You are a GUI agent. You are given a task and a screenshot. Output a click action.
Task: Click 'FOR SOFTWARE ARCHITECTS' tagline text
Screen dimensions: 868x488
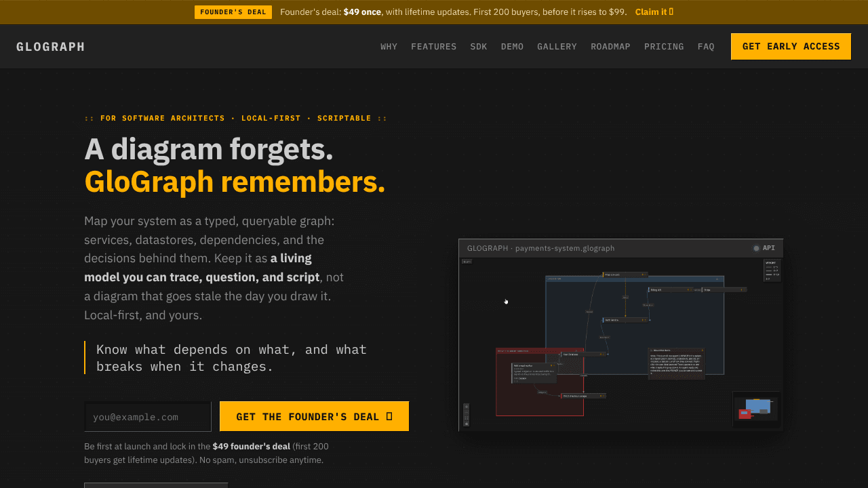coord(162,118)
